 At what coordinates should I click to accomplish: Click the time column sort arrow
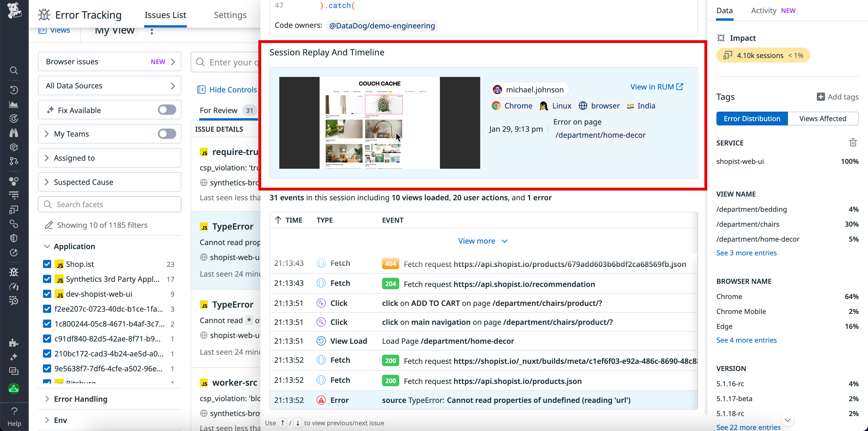coord(278,220)
